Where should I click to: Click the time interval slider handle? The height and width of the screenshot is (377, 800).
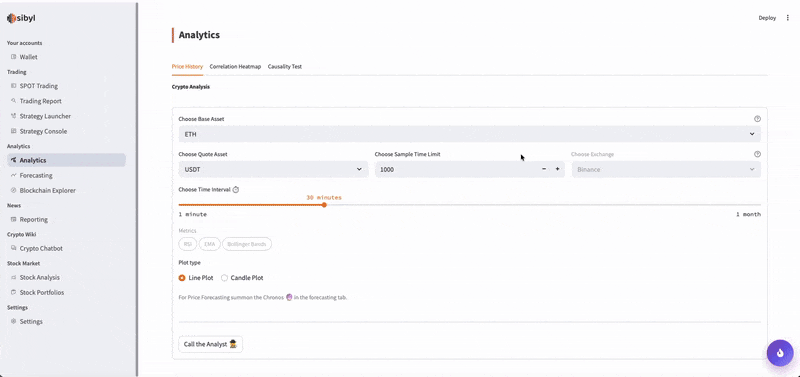tap(324, 205)
